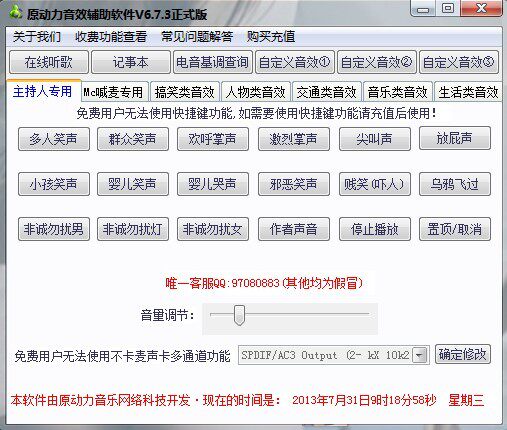Click the 停止播放 stop button

point(375,229)
